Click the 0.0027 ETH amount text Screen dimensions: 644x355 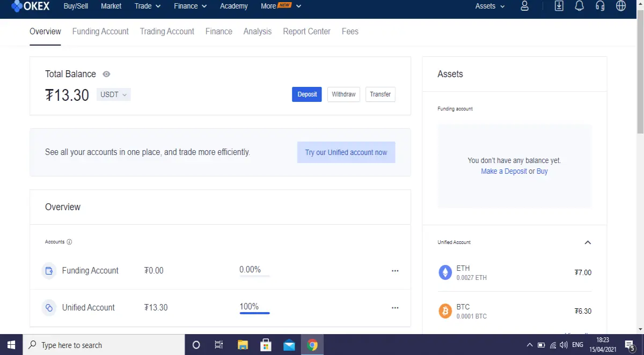(x=472, y=278)
